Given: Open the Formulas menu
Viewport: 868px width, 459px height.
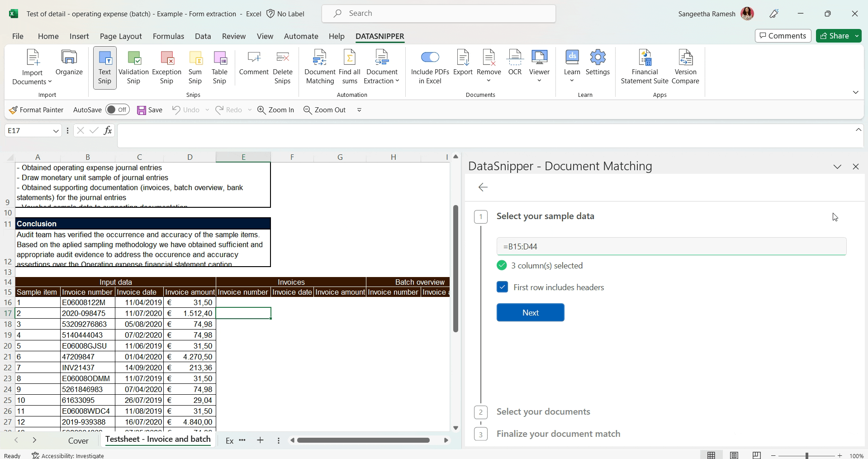Looking at the screenshot, I should point(168,36).
